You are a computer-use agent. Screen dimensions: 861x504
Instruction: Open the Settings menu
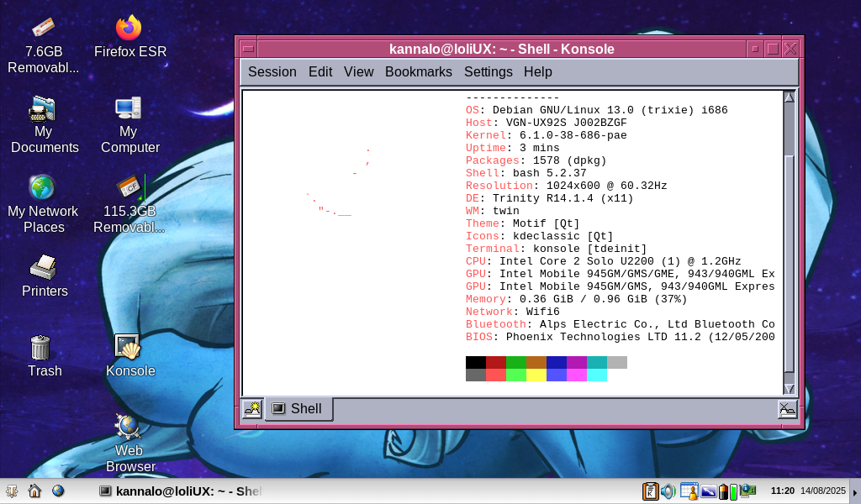[x=489, y=72]
